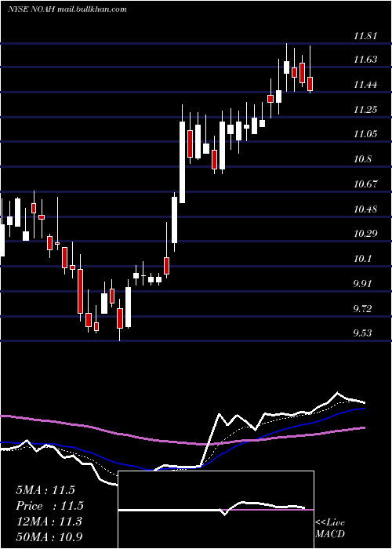The image size is (392, 549).
Task: Click the last red candlestick on the right
Action: point(310,83)
